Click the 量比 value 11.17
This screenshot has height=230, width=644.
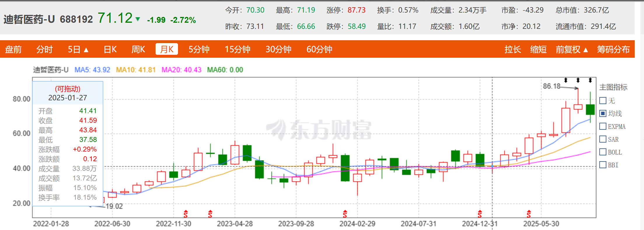pos(407,27)
